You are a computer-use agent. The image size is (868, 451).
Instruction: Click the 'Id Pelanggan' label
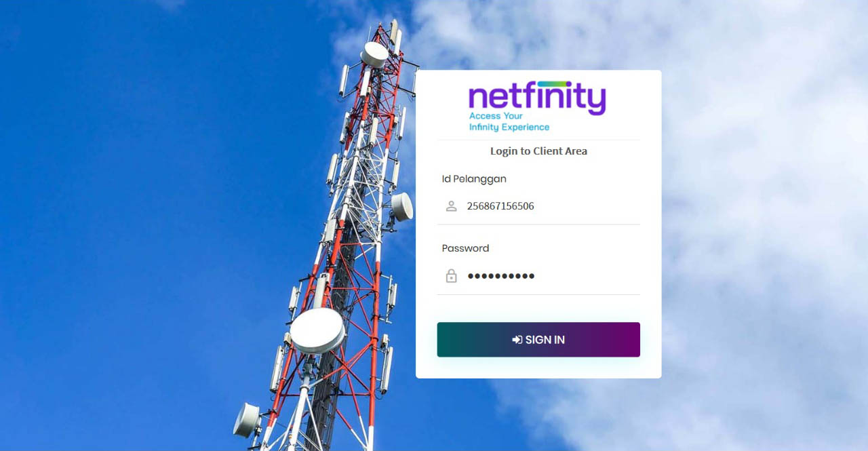tap(474, 179)
